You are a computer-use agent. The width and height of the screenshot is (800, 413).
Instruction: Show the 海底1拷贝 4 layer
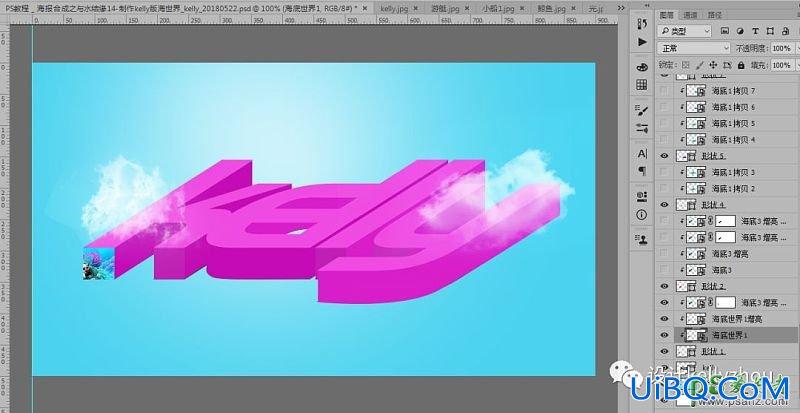coord(664,139)
